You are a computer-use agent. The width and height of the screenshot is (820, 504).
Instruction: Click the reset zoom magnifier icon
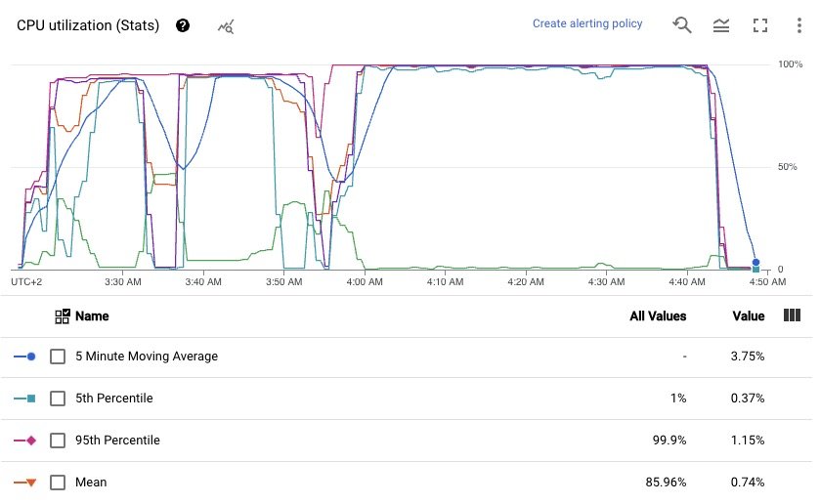[x=681, y=24]
